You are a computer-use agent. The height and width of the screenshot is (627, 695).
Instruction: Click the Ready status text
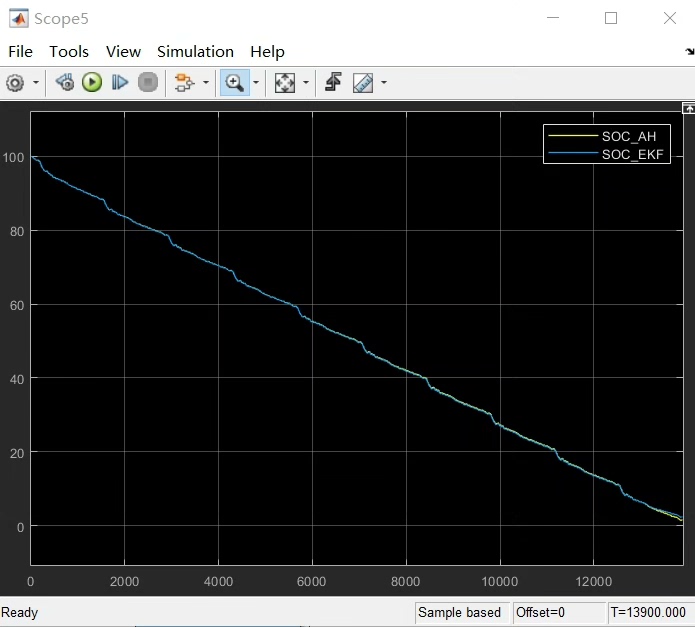(20, 612)
